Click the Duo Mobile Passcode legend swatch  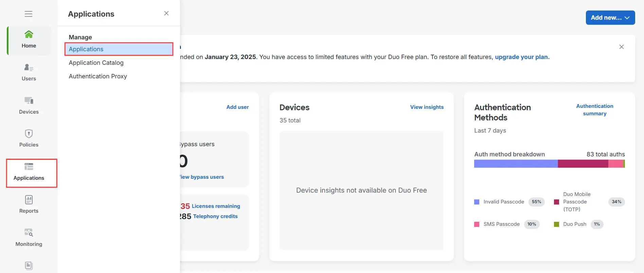click(x=556, y=202)
